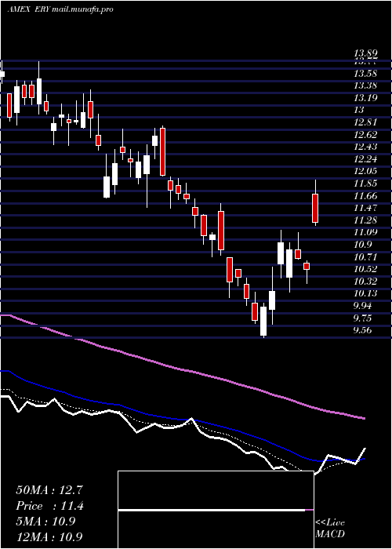Click the 11.28 price axis label
392x549 pixels.
(x=365, y=220)
